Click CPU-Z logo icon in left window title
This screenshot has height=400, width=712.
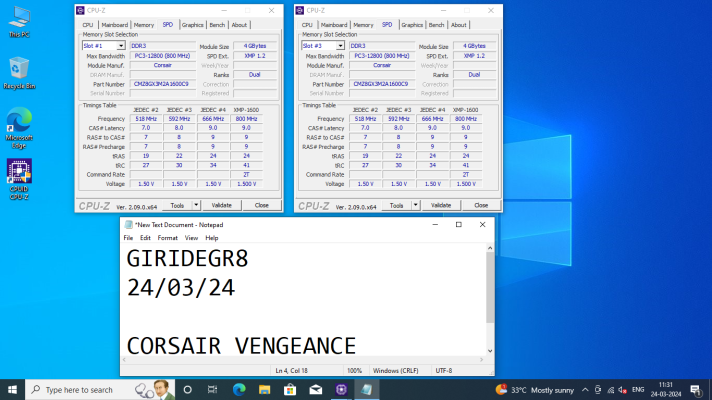[80, 10]
